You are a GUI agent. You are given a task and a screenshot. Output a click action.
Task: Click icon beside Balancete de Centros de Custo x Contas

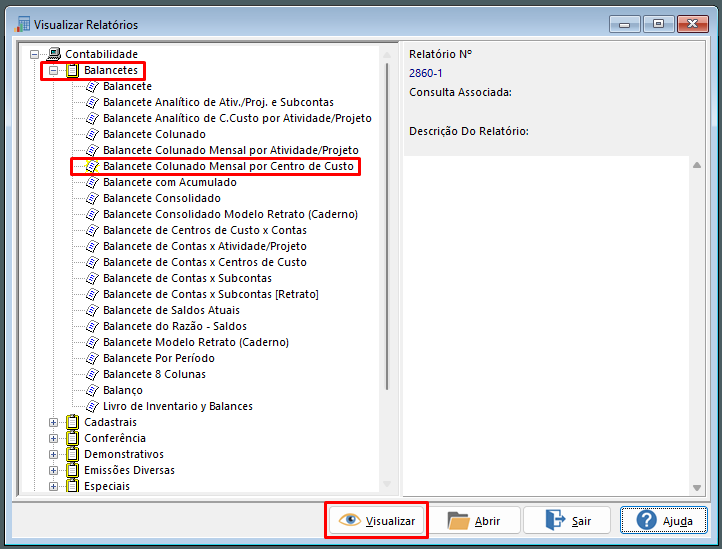point(93,230)
